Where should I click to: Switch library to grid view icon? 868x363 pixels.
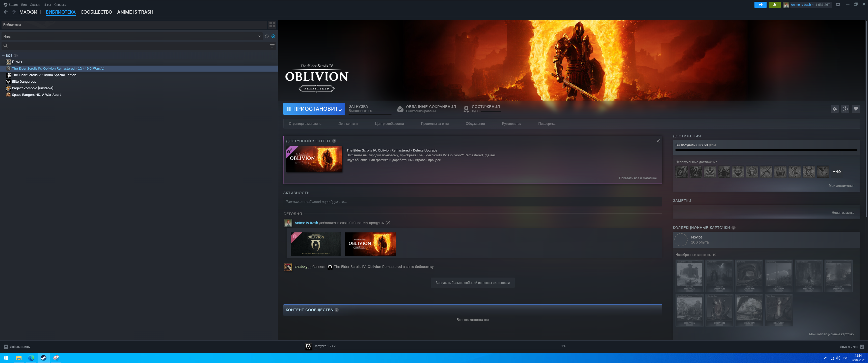point(272,25)
